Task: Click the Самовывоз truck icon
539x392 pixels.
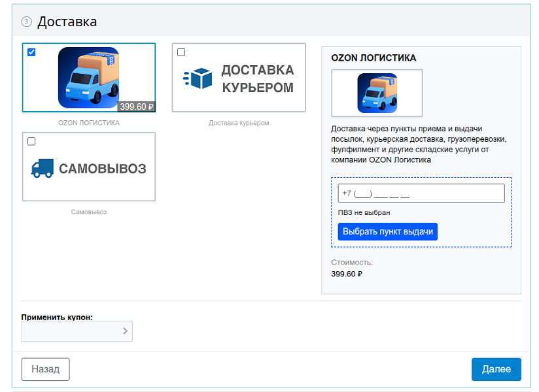Action: [43, 168]
